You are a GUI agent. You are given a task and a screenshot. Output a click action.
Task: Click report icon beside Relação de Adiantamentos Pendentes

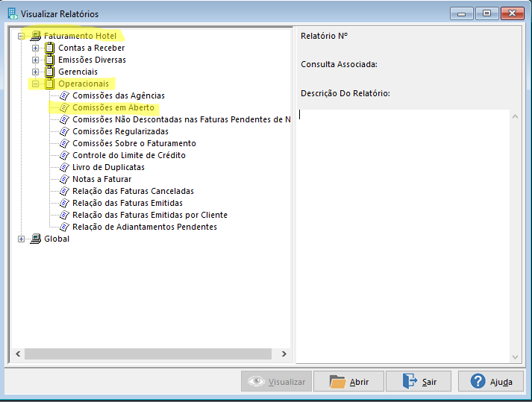click(x=64, y=227)
